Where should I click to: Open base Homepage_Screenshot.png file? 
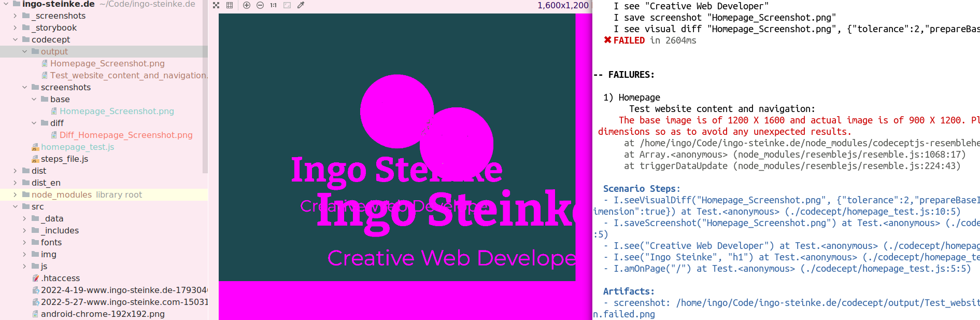coord(117,111)
